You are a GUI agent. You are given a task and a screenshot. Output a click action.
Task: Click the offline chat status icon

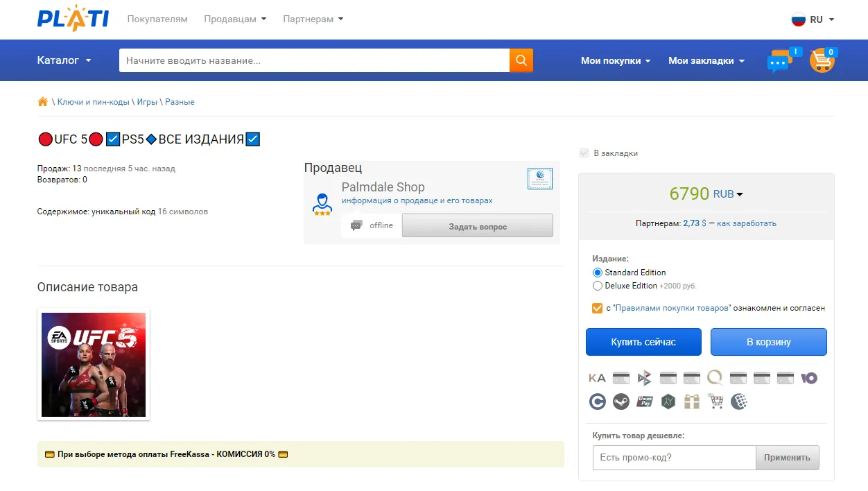pyautogui.click(x=356, y=225)
